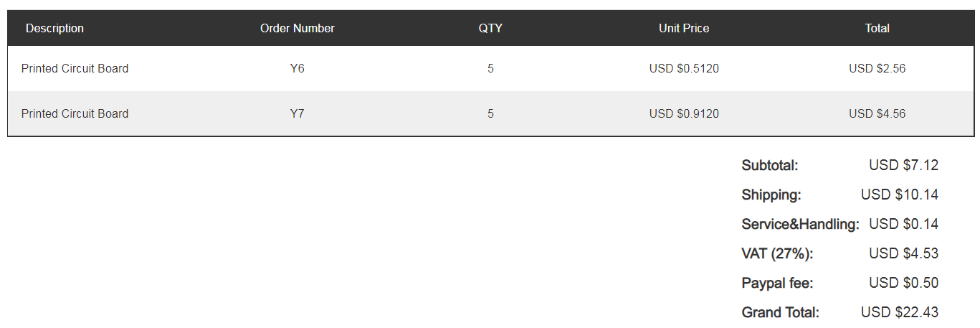Select the Unit Price column header
Screen dimensions: 980x328
coord(684,28)
